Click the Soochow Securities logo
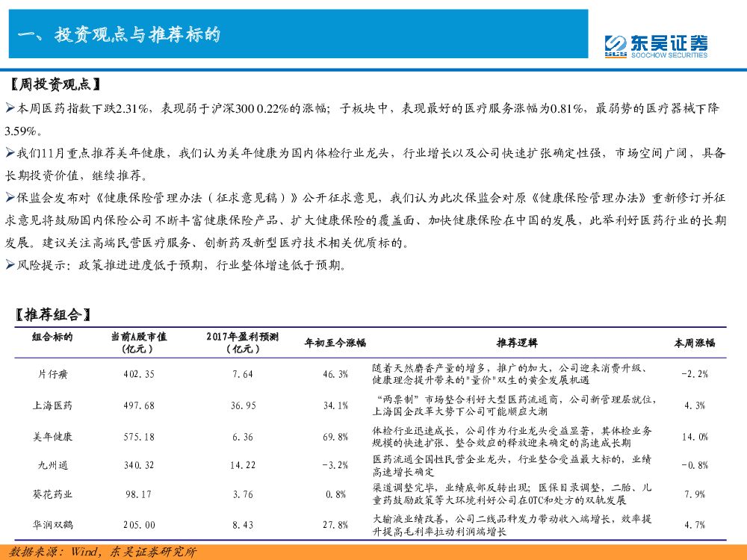 click(656, 46)
